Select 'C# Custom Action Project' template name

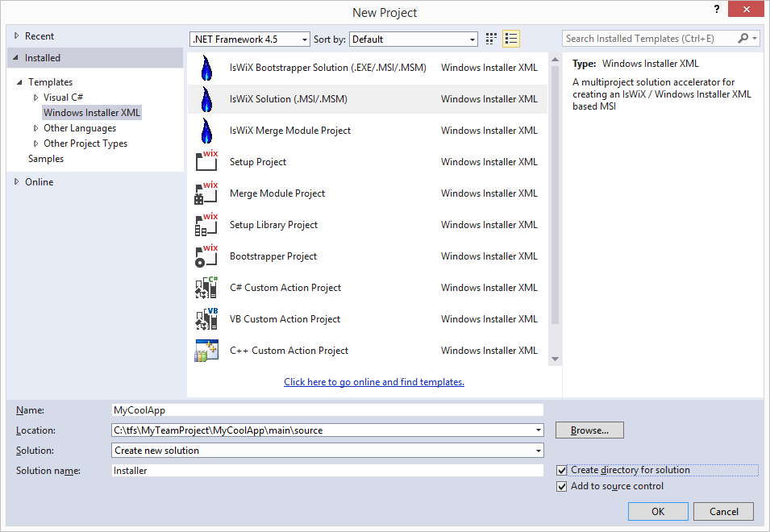pyautogui.click(x=285, y=288)
